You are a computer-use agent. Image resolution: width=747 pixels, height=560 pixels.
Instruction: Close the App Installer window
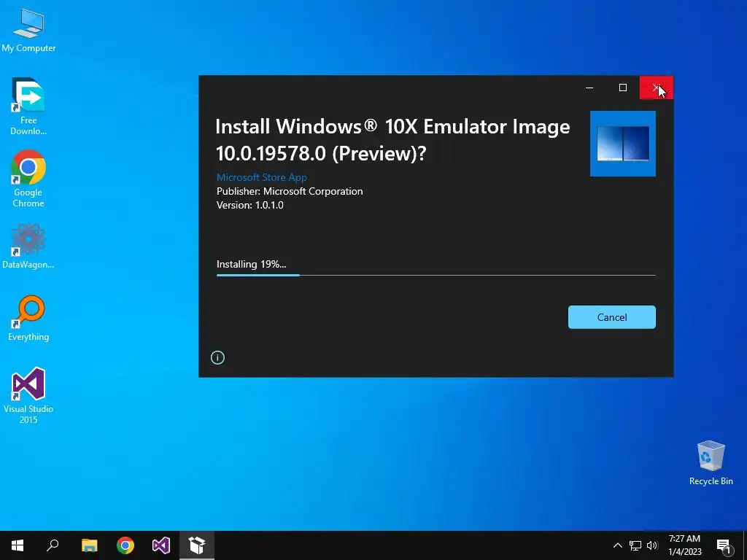pos(656,87)
